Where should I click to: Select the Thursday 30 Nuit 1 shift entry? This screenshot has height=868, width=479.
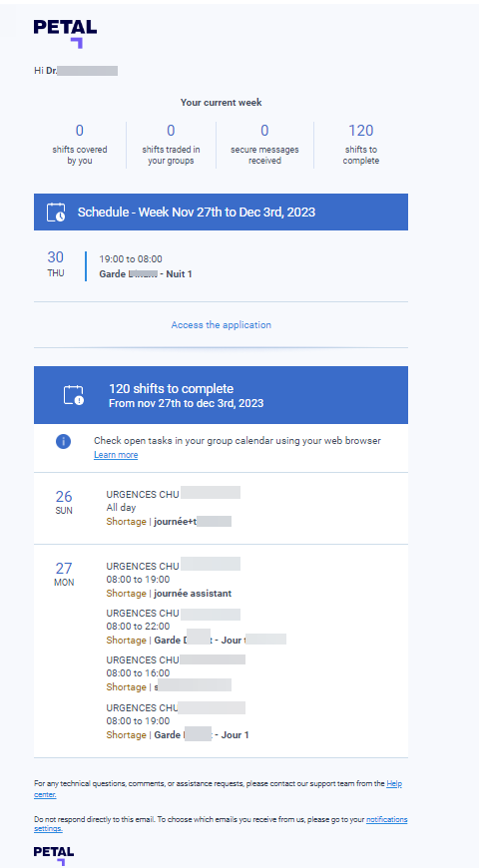(221, 265)
